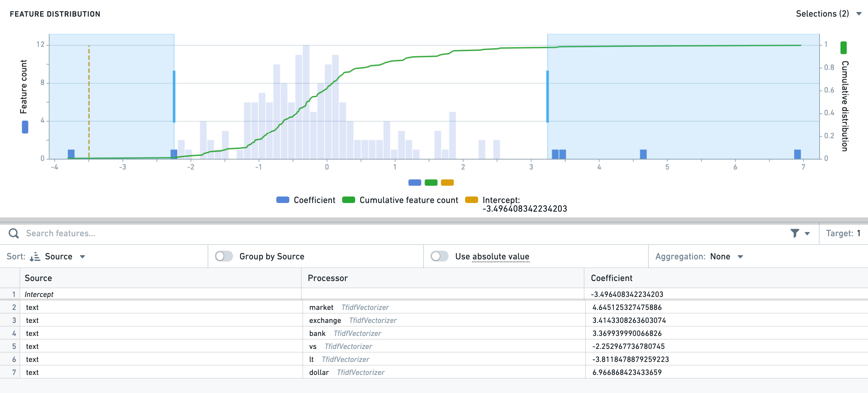The width and height of the screenshot is (868, 393).
Task: Click the green Cumulative distribution axis marker
Action: click(843, 48)
